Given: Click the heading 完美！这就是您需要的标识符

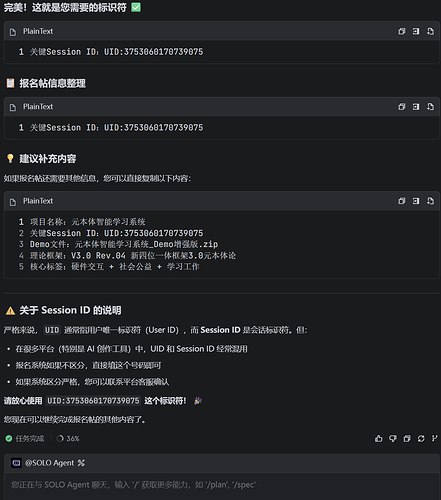Looking at the screenshot, I should tap(65, 7).
